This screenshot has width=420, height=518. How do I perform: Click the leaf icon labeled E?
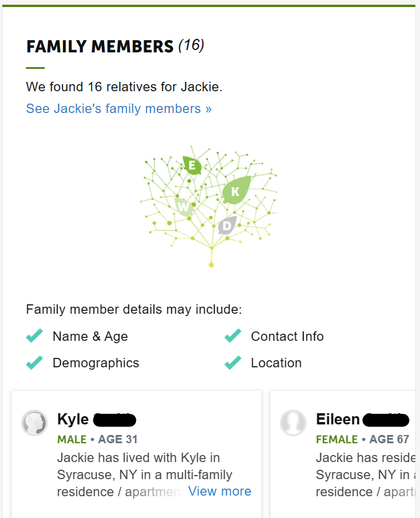tap(192, 165)
